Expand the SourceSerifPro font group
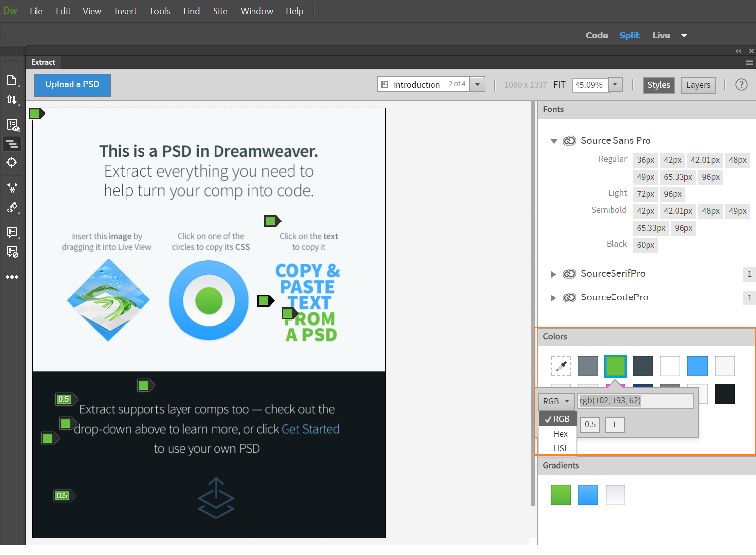The width and height of the screenshot is (756, 555). pos(553,274)
